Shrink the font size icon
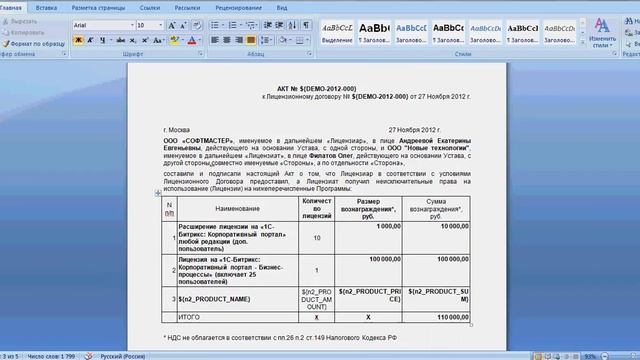This screenshot has width=640, height=360. click(x=183, y=25)
